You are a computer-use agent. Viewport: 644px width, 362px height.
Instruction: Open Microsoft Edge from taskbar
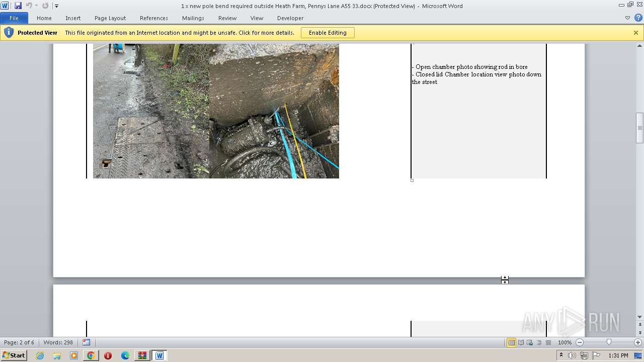coord(125,355)
